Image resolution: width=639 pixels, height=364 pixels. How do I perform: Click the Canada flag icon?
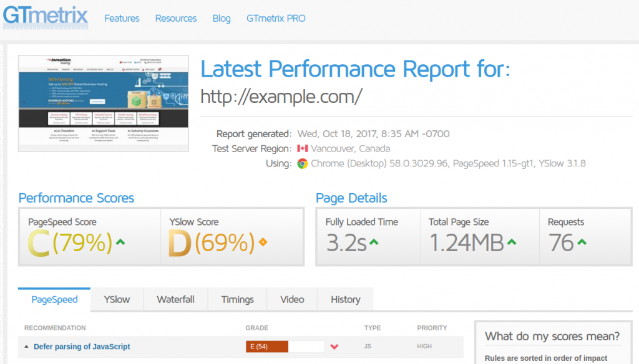303,149
